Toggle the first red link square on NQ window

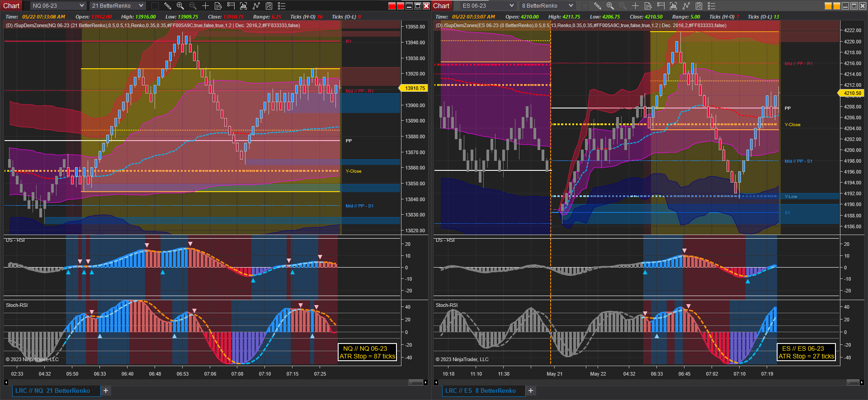click(392, 6)
